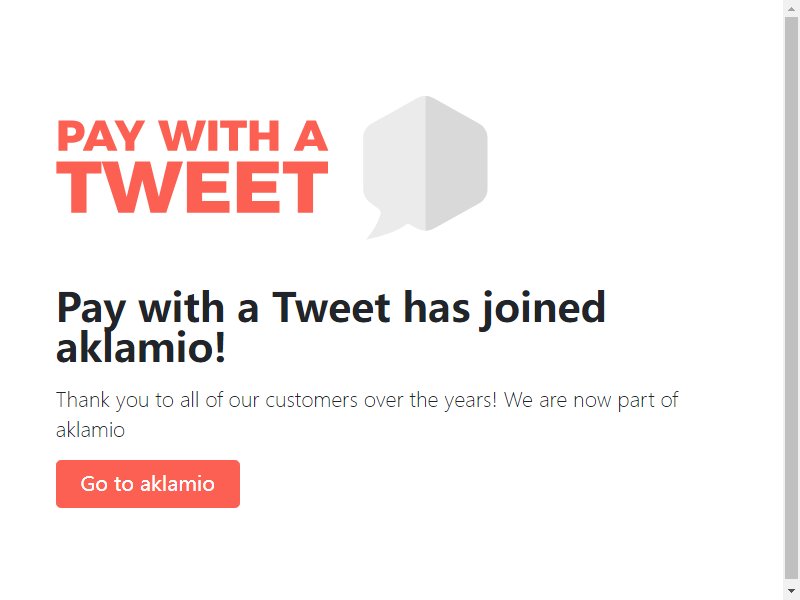This screenshot has height=600, width=800.
Task: Click the words now part of in paragraph
Action: tap(626, 401)
